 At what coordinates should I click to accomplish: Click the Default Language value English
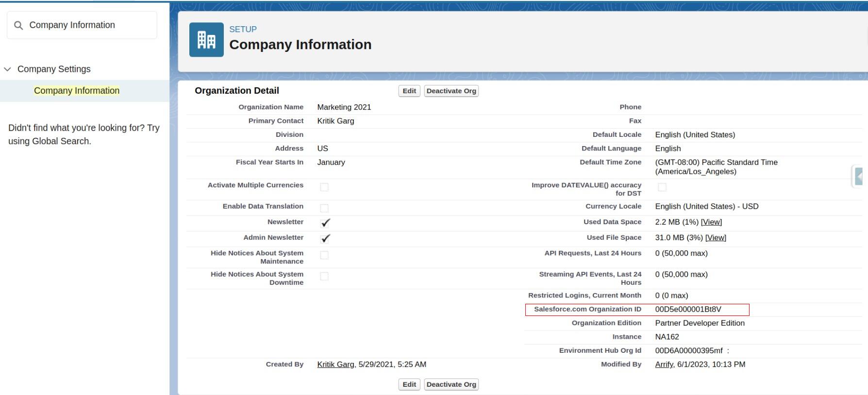coord(668,148)
